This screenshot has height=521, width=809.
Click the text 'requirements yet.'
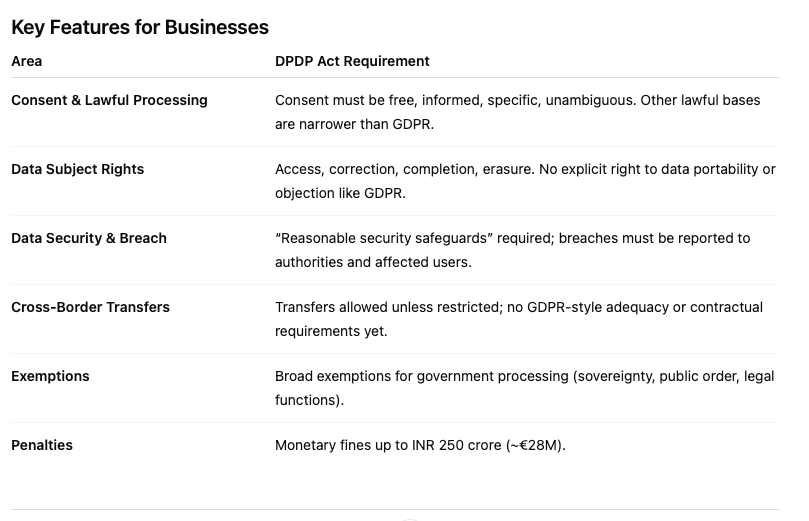(331, 331)
